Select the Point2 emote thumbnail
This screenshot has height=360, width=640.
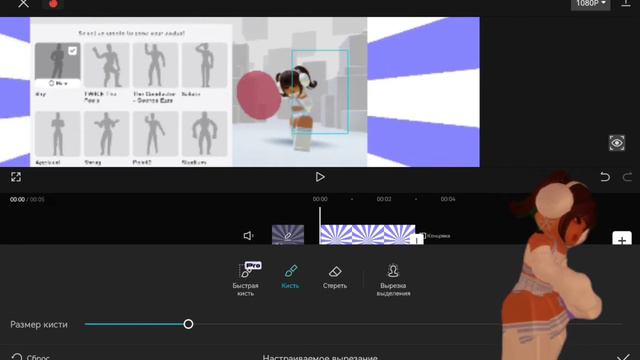click(x=155, y=134)
